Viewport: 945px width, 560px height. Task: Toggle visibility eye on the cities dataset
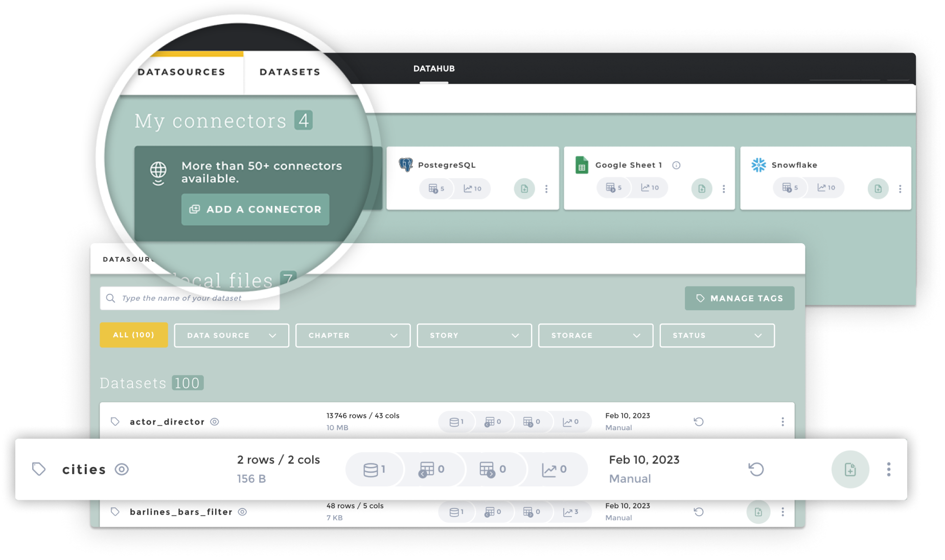(x=122, y=469)
